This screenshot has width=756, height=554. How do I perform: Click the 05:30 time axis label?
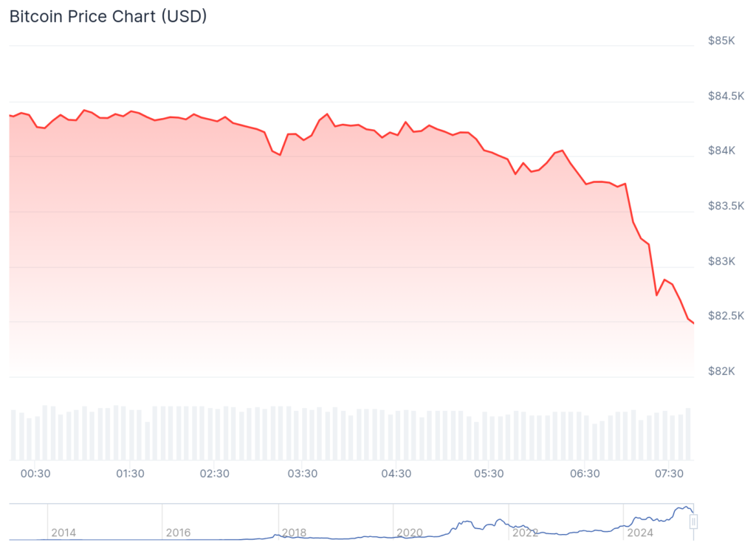pyautogui.click(x=489, y=474)
